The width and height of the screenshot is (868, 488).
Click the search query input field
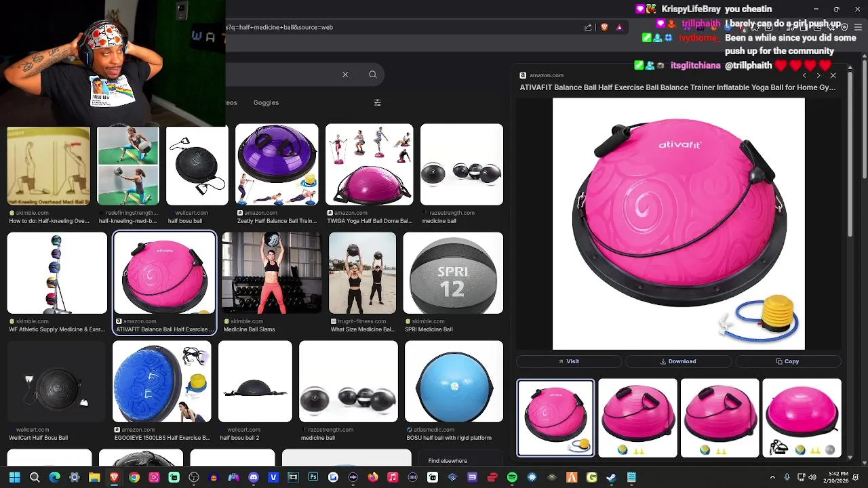click(x=280, y=75)
